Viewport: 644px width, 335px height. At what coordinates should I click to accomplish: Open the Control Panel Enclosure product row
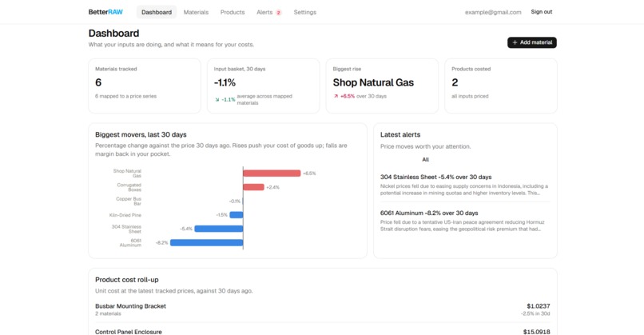click(323, 331)
